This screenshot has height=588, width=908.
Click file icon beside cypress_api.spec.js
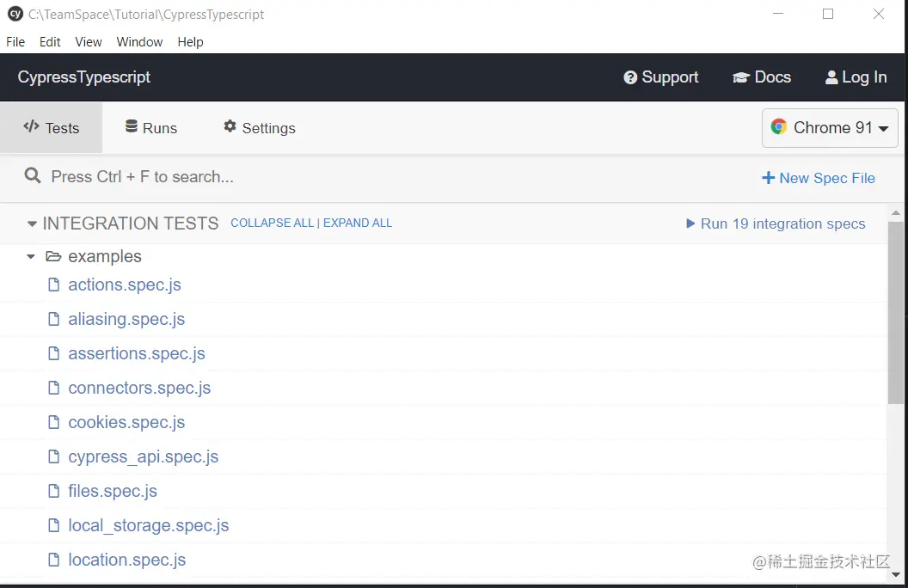(x=53, y=456)
